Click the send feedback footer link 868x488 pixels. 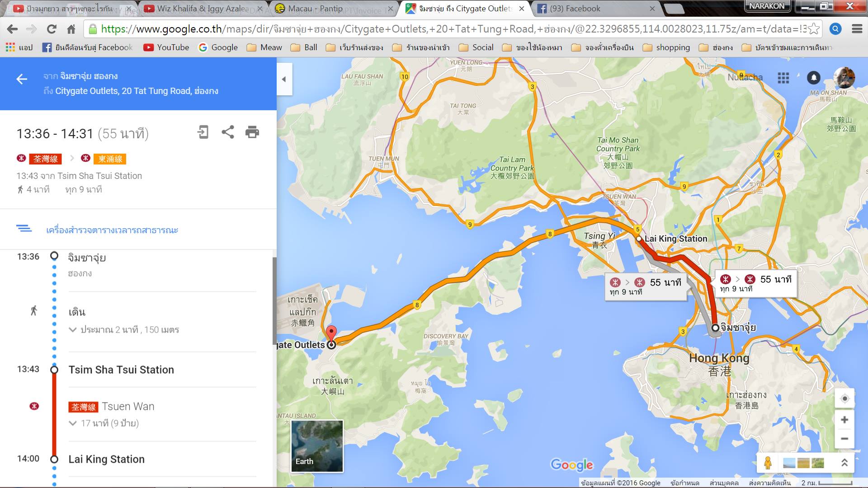(770, 483)
